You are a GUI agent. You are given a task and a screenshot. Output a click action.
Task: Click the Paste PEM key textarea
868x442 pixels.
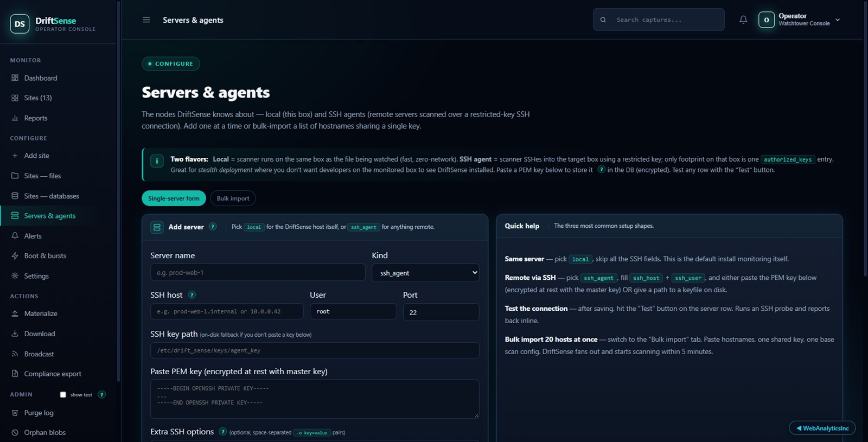click(x=315, y=399)
